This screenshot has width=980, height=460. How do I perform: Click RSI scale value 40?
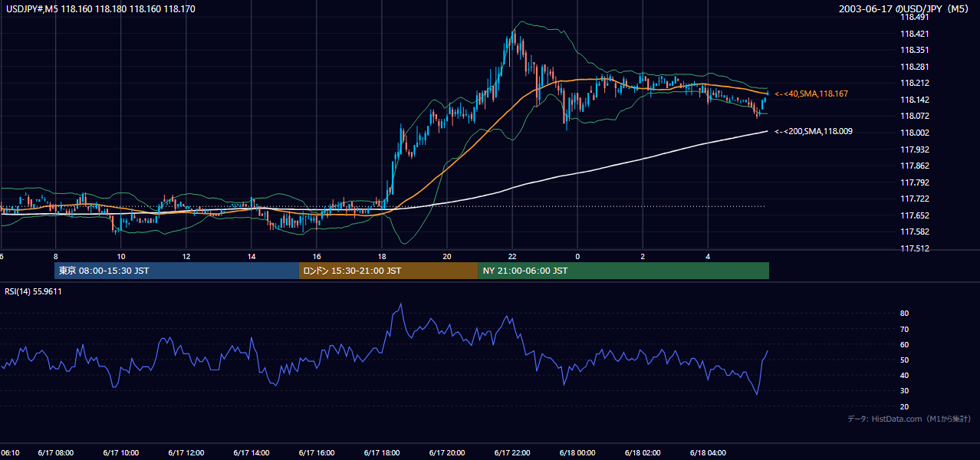[x=905, y=375]
